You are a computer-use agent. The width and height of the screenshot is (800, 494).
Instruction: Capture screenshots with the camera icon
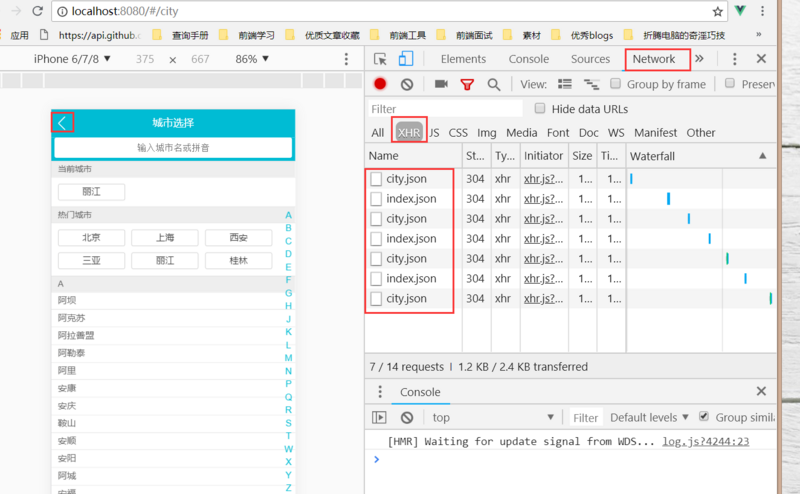pyautogui.click(x=441, y=84)
